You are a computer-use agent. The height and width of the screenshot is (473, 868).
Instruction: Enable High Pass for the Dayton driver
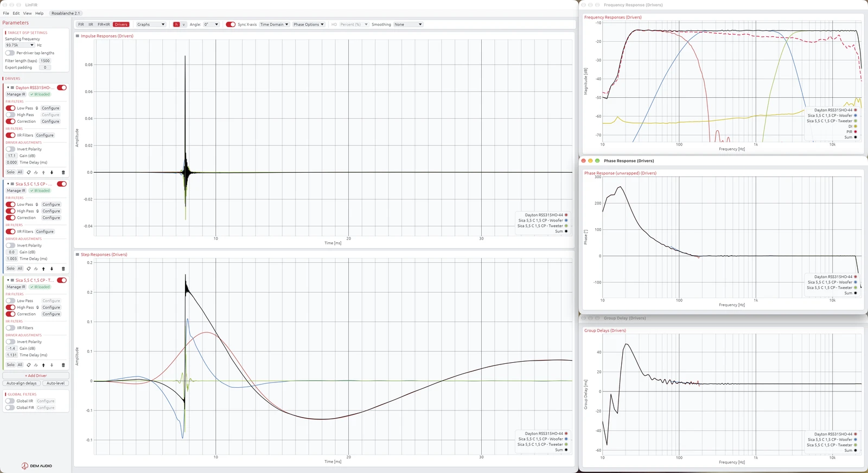pyautogui.click(x=10, y=115)
